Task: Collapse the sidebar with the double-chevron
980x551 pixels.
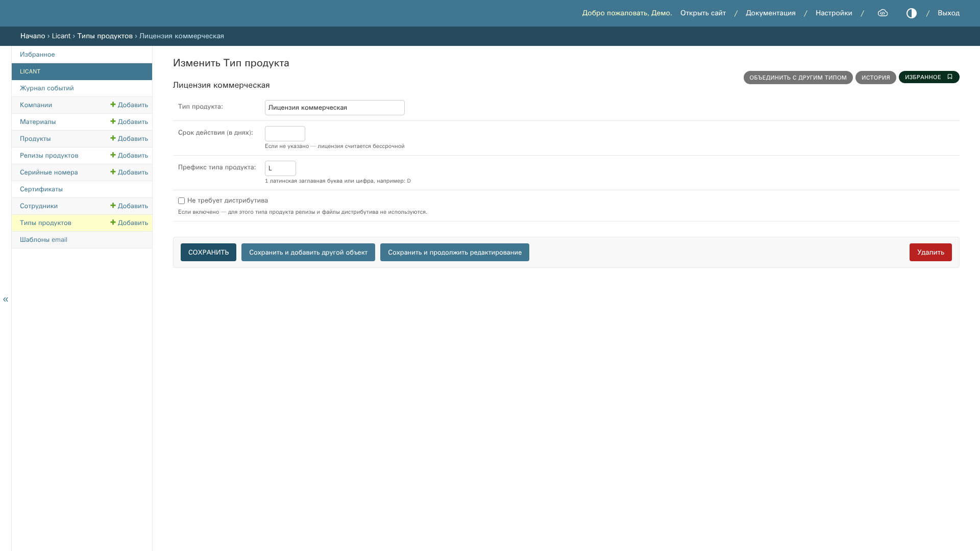Action: coord(6,299)
